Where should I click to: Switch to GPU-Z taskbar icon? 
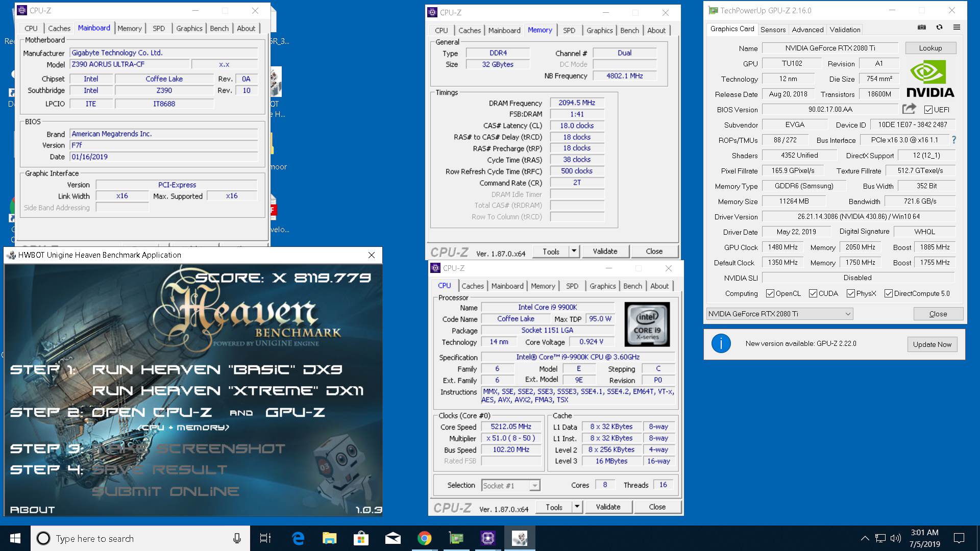tap(456, 538)
